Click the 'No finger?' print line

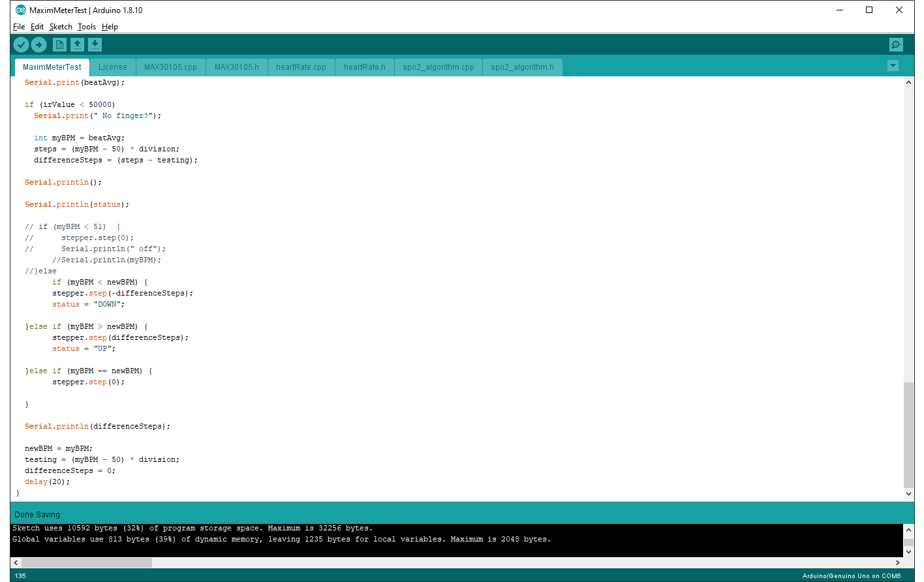point(97,115)
